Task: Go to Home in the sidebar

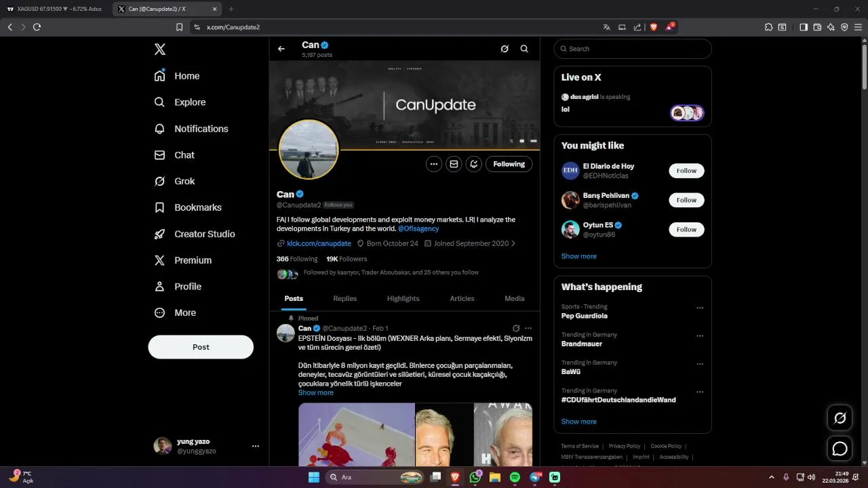Action: pyautogui.click(x=177, y=76)
